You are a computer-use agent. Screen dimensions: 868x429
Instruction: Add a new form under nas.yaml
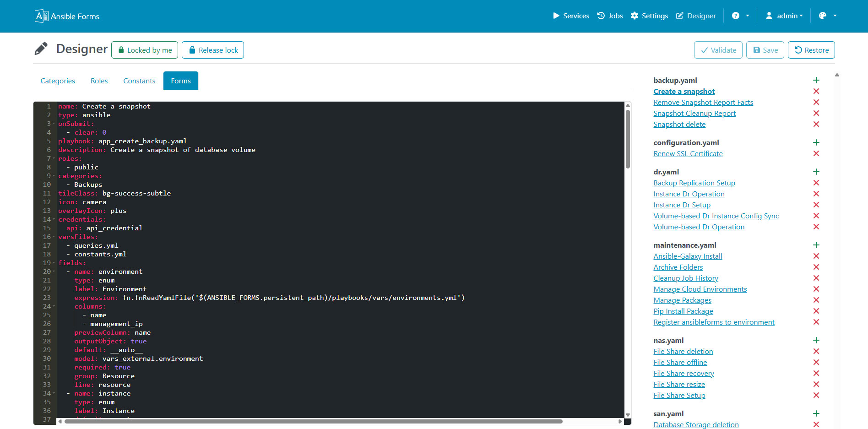point(816,340)
